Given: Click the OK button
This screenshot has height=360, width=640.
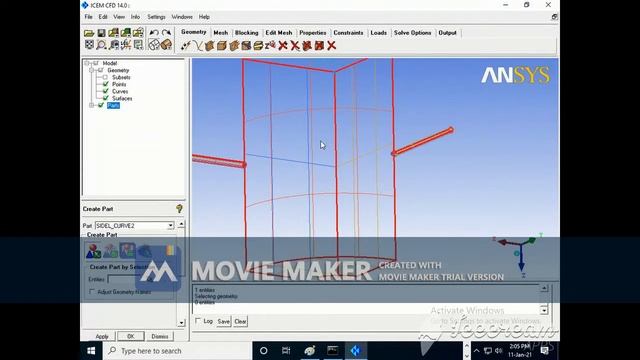Looking at the screenshot, I should click(131, 336).
